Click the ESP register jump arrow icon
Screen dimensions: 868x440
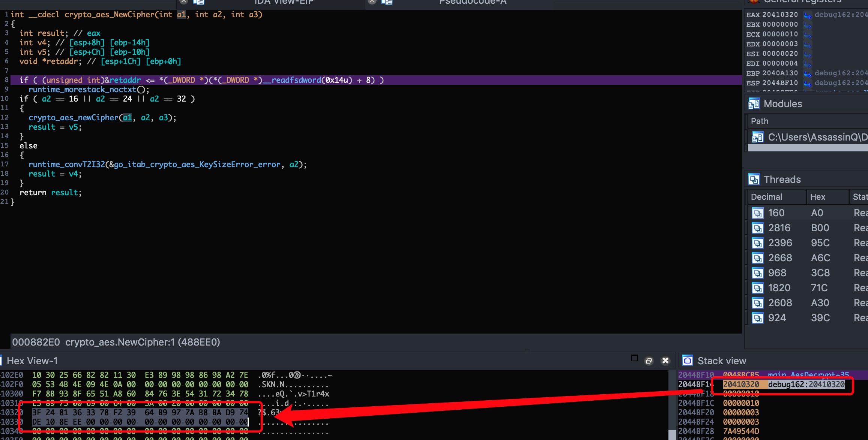(807, 84)
